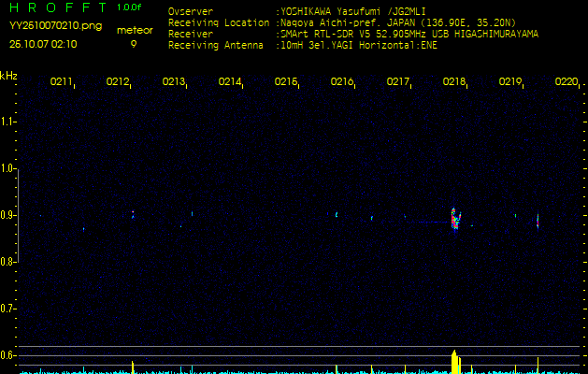The width and height of the screenshot is (588, 374).
Task: Click the HROFFT title text
Action: [x=58, y=8]
